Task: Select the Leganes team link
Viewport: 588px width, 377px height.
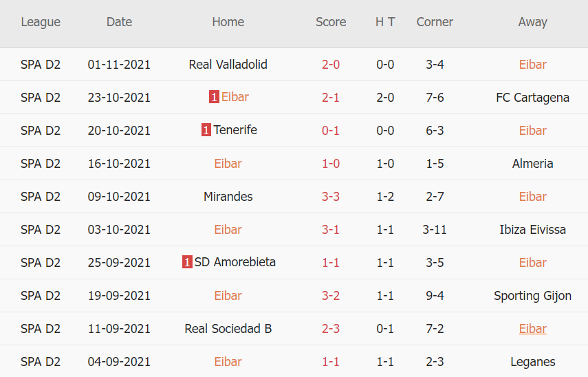Action: [532, 362]
